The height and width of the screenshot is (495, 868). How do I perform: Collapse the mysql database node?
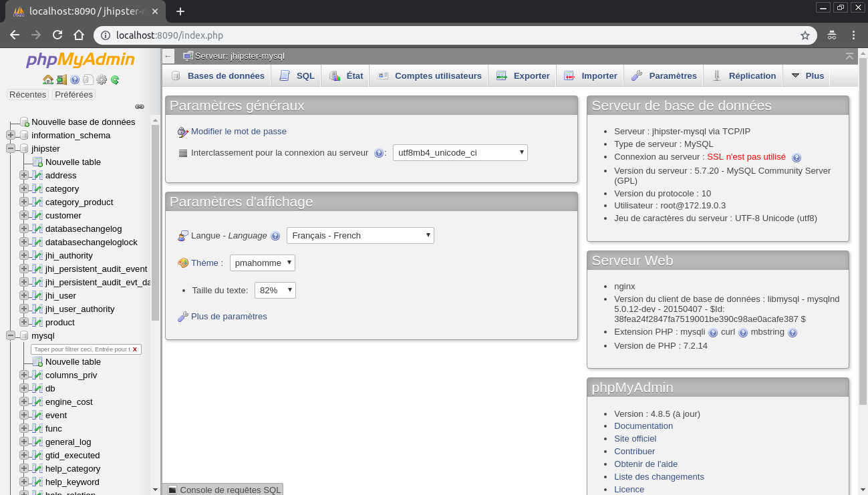tap(11, 335)
